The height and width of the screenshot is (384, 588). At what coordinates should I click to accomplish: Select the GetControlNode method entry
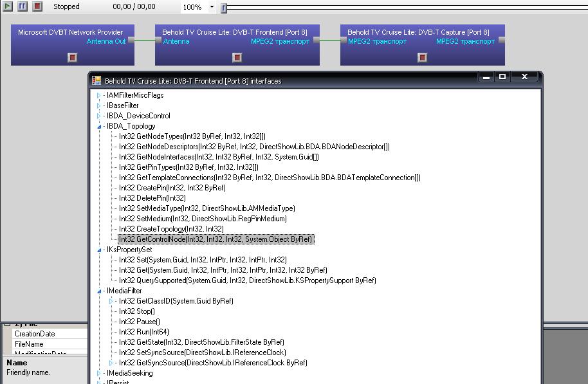tap(216, 239)
